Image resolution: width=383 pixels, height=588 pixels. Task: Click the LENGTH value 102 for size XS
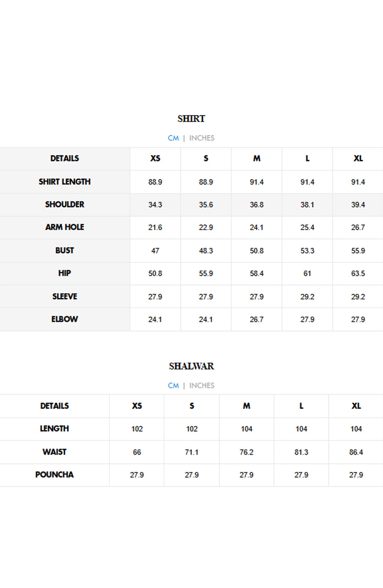click(x=137, y=429)
